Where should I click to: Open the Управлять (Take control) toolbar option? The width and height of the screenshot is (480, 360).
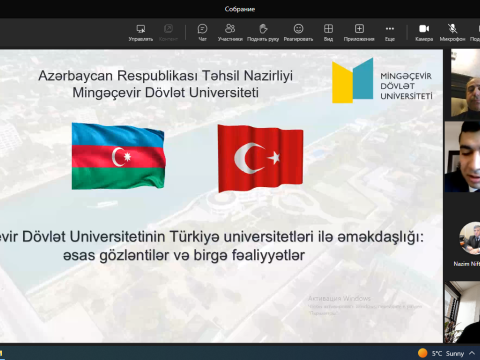[141, 33]
